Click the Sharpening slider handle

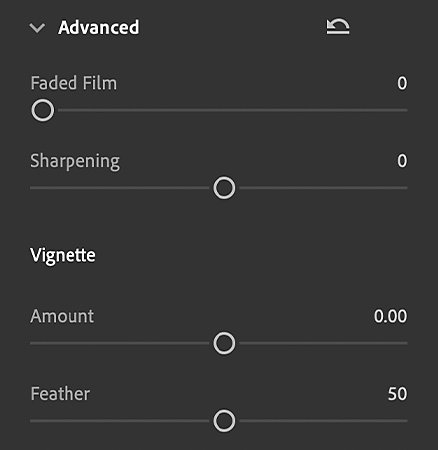tap(224, 188)
